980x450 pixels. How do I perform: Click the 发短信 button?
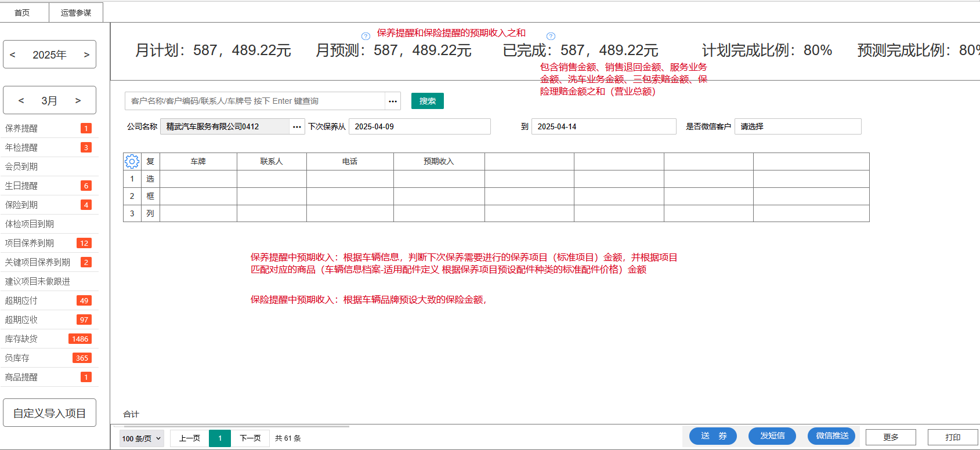[772, 436]
